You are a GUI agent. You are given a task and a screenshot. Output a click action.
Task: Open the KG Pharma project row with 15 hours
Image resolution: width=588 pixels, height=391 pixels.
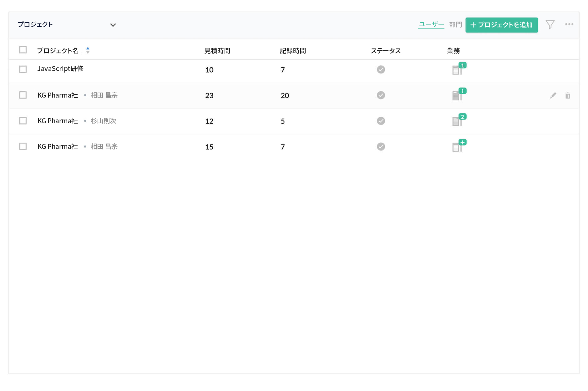pyautogui.click(x=58, y=146)
